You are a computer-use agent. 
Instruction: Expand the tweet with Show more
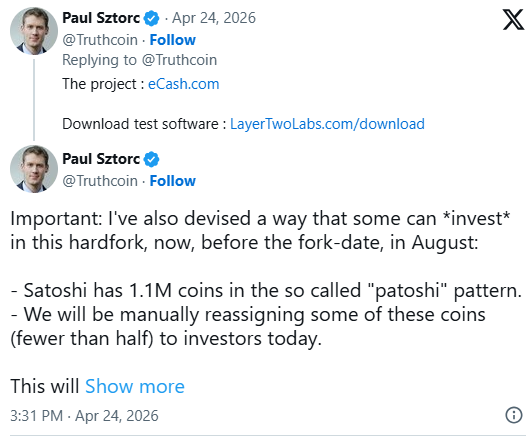[135, 386]
